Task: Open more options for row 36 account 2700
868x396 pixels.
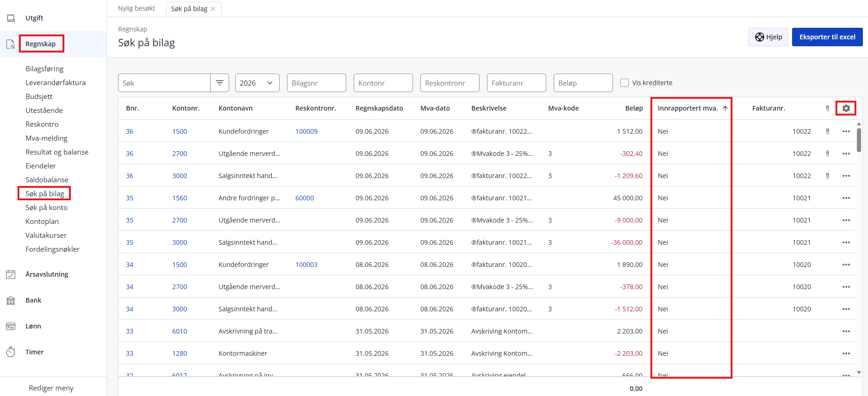Action: point(846,154)
